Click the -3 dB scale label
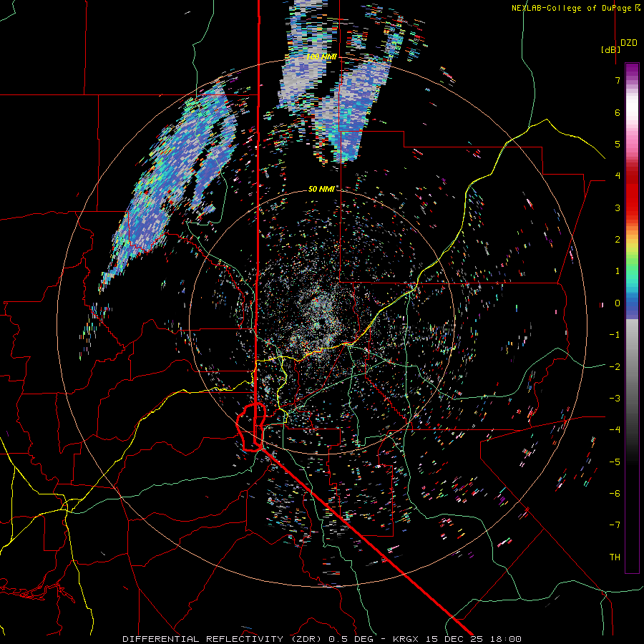Screen dimensions: 644x644 point(615,399)
